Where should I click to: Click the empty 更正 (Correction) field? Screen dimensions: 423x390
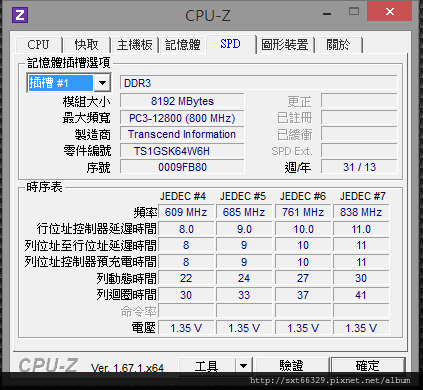pyautogui.click(x=359, y=101)
